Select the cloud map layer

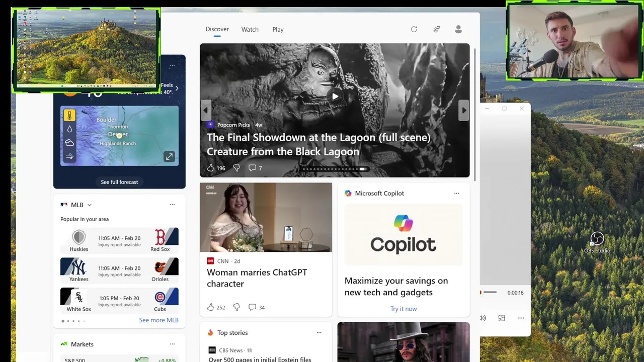click(69, 143)
